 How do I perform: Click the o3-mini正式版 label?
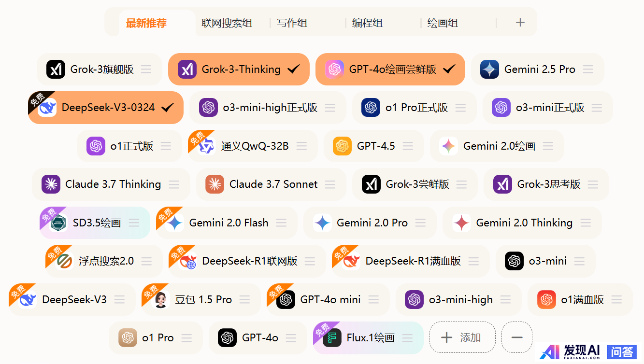550,108
